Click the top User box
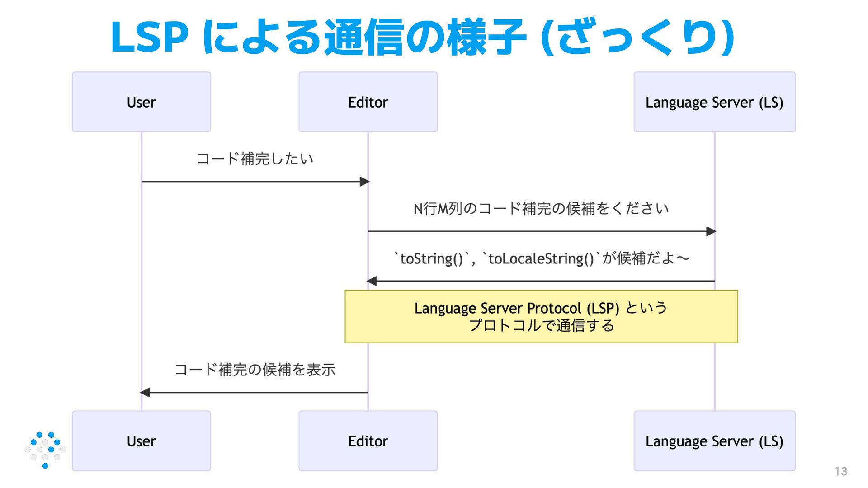Image resolution: width=868 pixels, height=488 pixels. [x=141, y=102]
